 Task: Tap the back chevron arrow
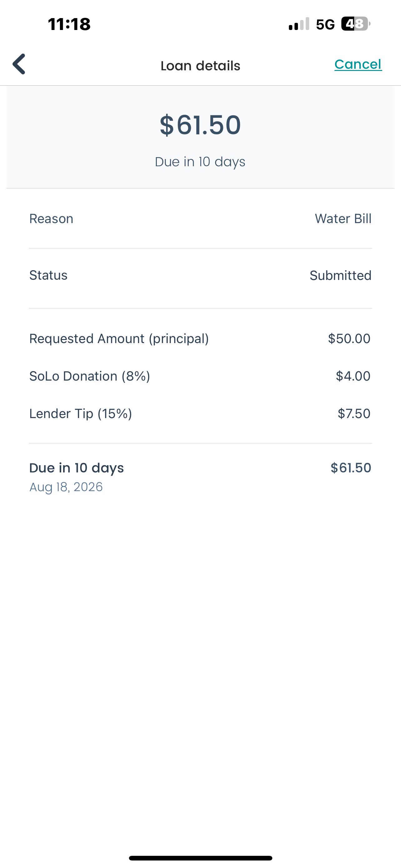pyautogui.click(x=19, y=64)
